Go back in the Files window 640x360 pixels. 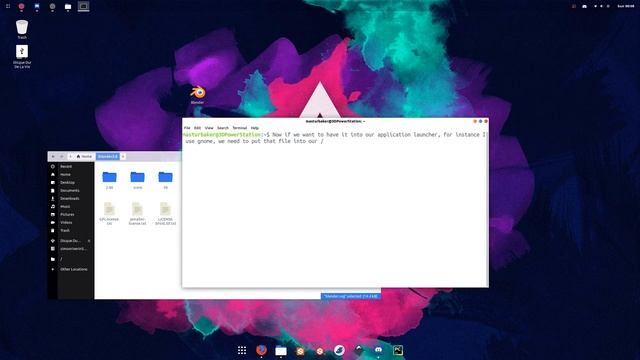point(53,156)
